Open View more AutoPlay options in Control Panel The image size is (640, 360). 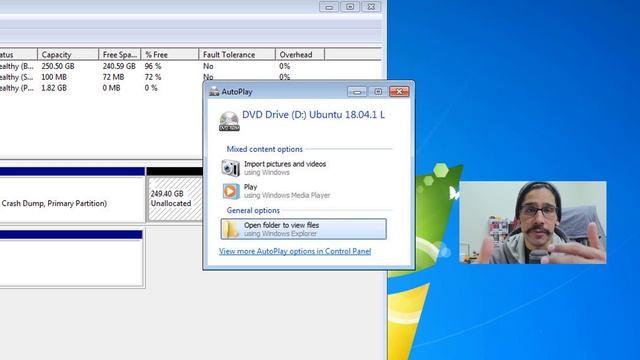pyautogui.click(x=295, y=251)
